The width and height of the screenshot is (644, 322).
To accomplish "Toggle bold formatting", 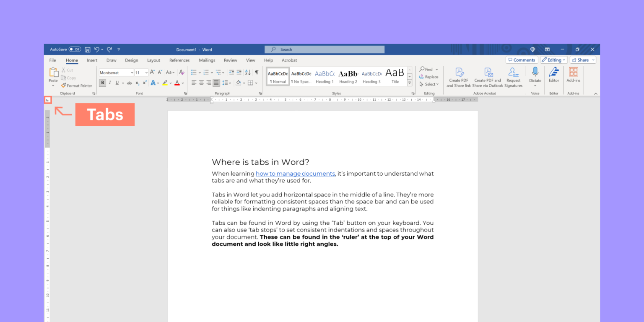I will pos(102,83).
